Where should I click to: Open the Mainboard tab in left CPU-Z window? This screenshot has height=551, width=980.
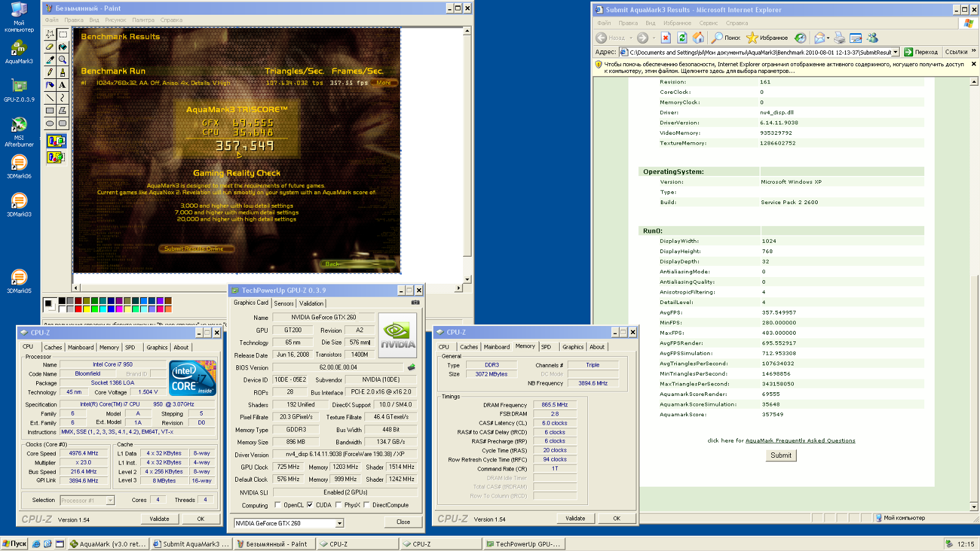(81, 348)
